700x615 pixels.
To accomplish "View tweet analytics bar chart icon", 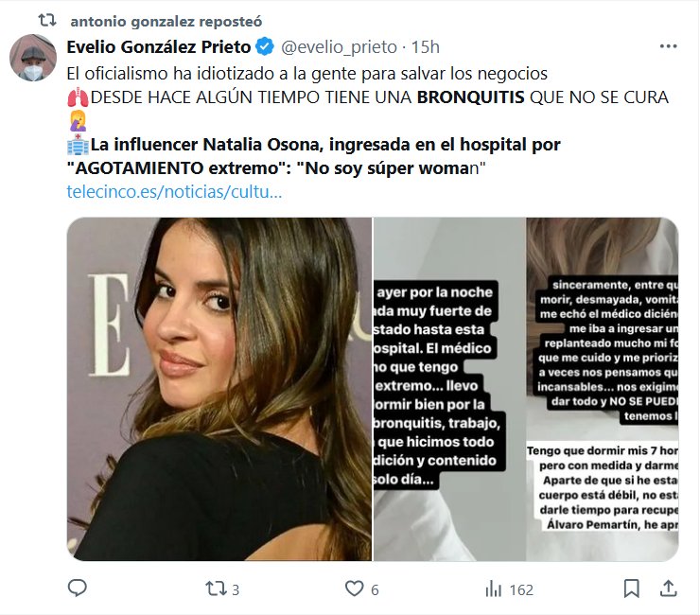I will (493, 589).
